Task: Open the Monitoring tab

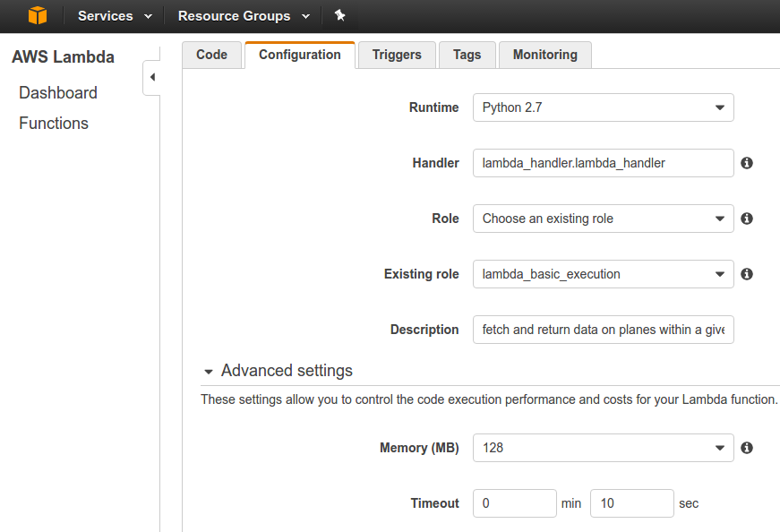Action: [x=544, y=55]
